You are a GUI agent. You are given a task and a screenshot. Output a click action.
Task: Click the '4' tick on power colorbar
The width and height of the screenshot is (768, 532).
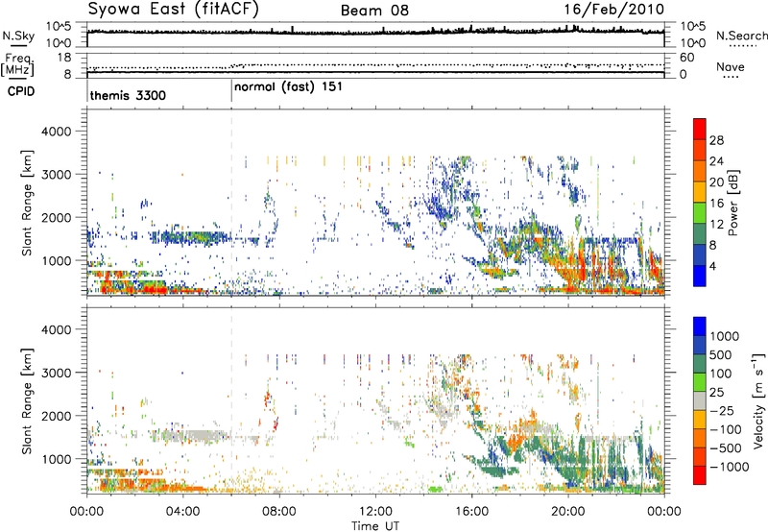pyautogui.click(x=712, y=266)
